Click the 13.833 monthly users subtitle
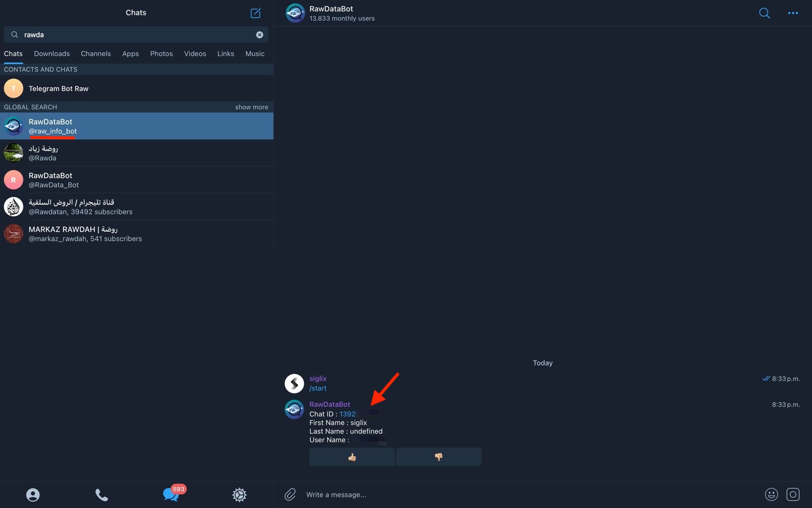The width and height of the screenshot is (812, 508). coord(342,18)
